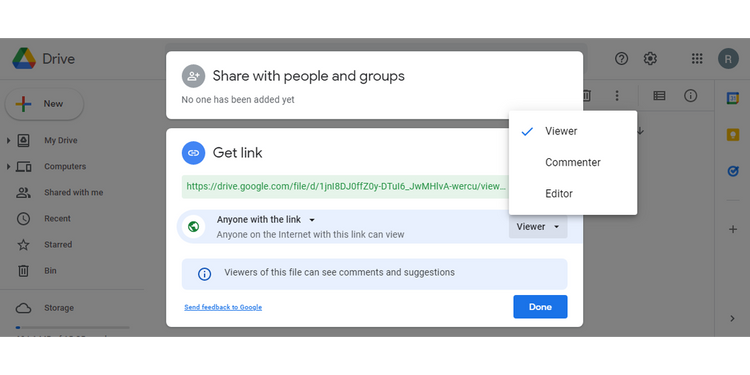Click the Shared with me people icon
This screenshot has width=750, height=375.
23,193
